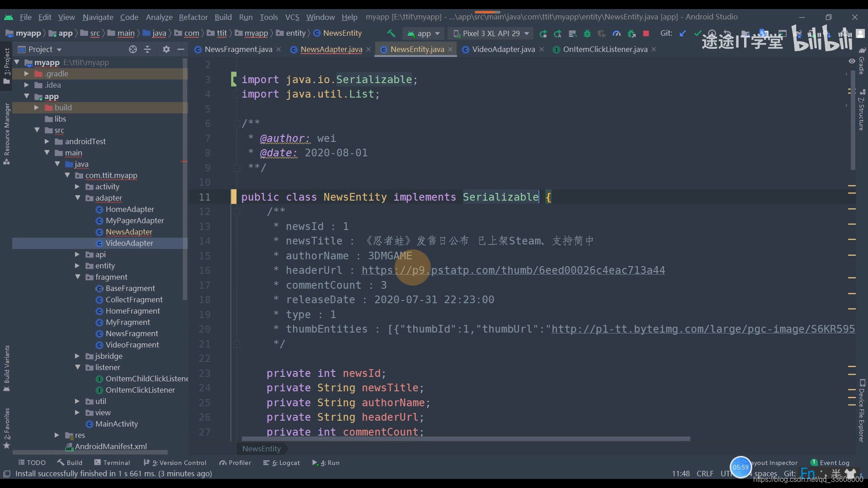868x488 pixels.
Task: Open Project panel settings gear
Action: tap(166, 49)
